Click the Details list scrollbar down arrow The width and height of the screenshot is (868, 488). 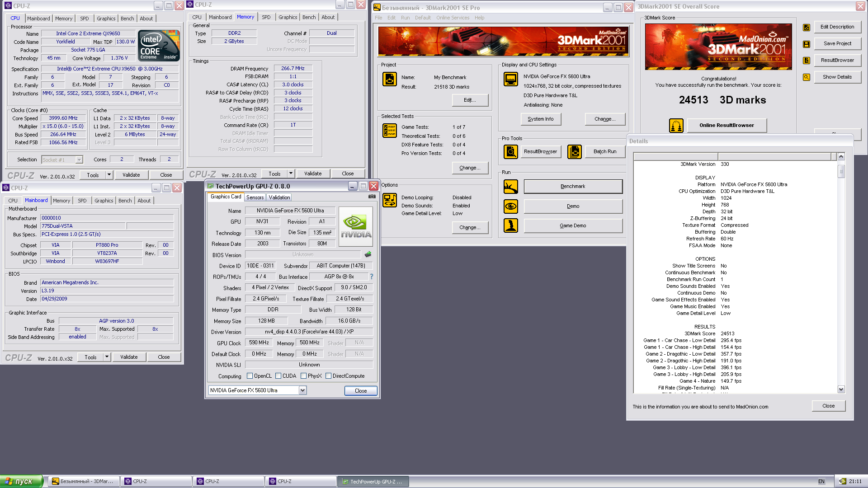tap(841, 389)
